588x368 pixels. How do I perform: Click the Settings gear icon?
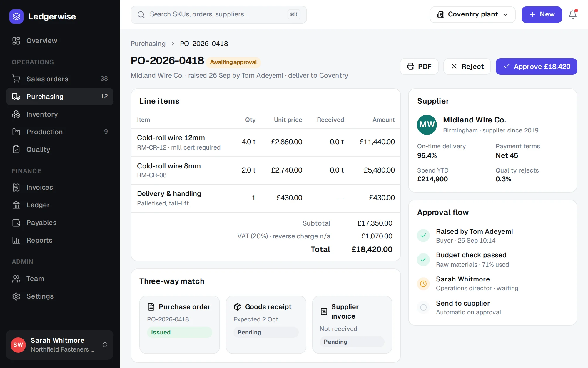[16, 296]
